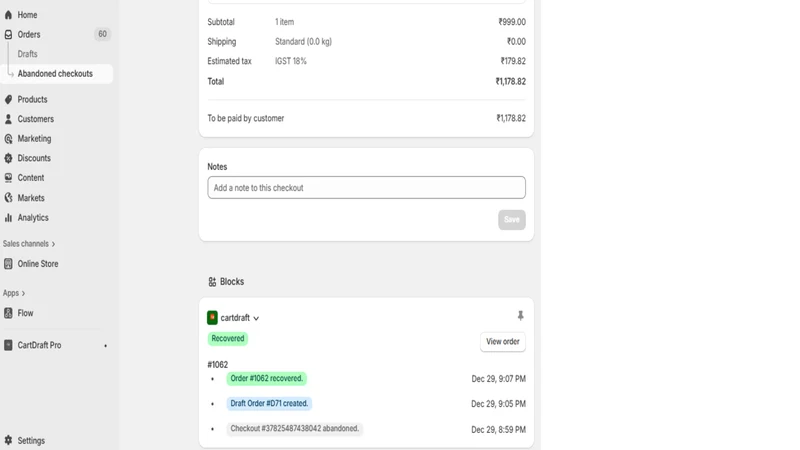Image resolution: width=800 pixels, height=450 pixels.
Task: Click the CartDraft Pro app icon
Action: pyautogui.click(x=8, y=345)
